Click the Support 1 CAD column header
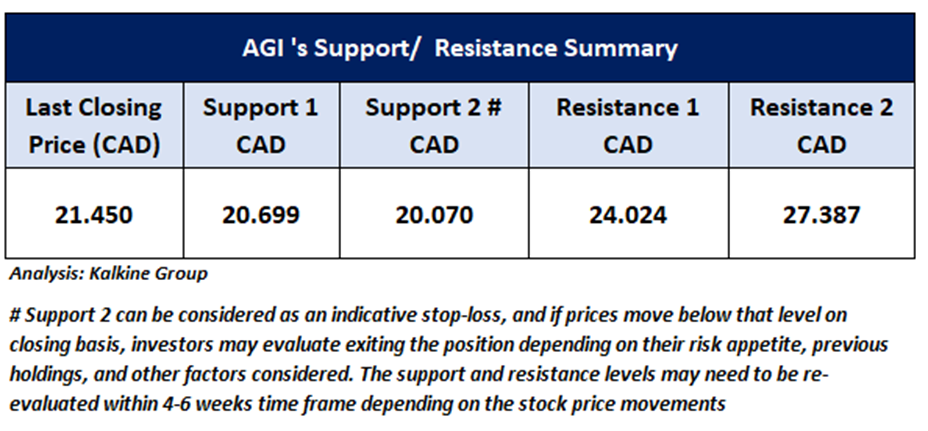 click(x=260, y=126)
